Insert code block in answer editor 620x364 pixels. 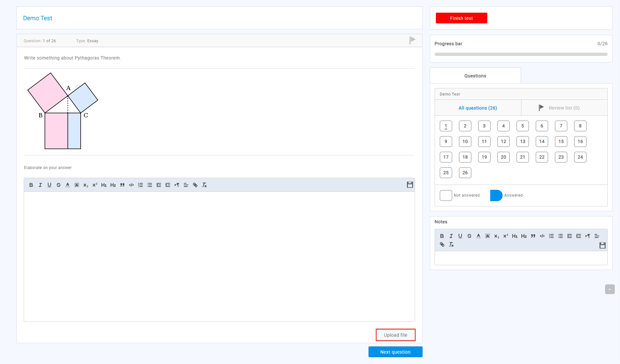[x=131, y=185]
